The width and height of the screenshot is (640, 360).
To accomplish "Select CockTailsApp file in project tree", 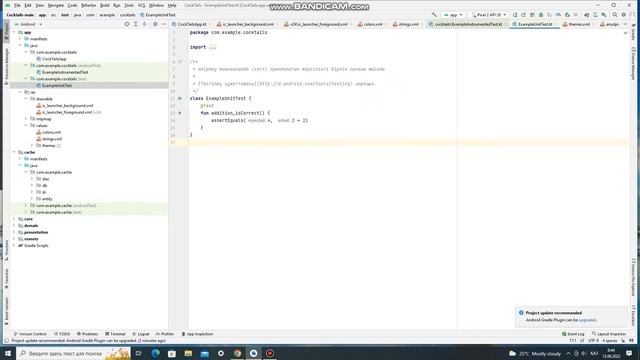I will (54, 59).
